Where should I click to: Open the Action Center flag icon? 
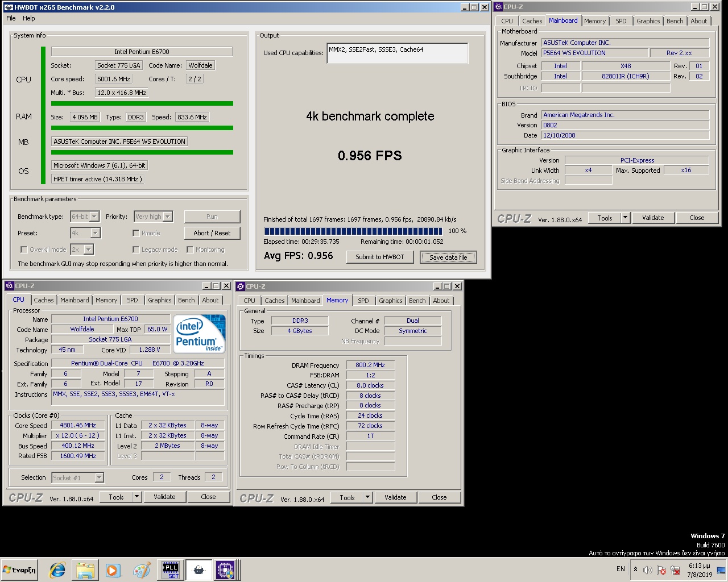[661, 569]
